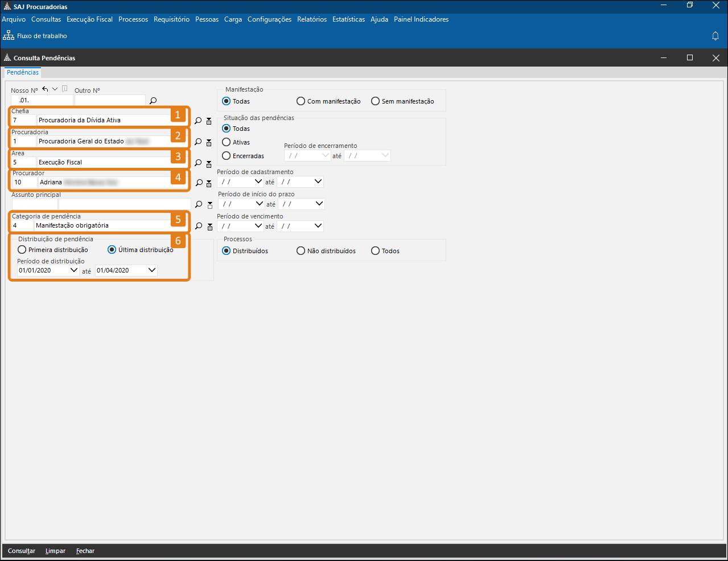728x561 pixels.
Task: Click the list icon next to Procuradoria
Action: [209, 142]
